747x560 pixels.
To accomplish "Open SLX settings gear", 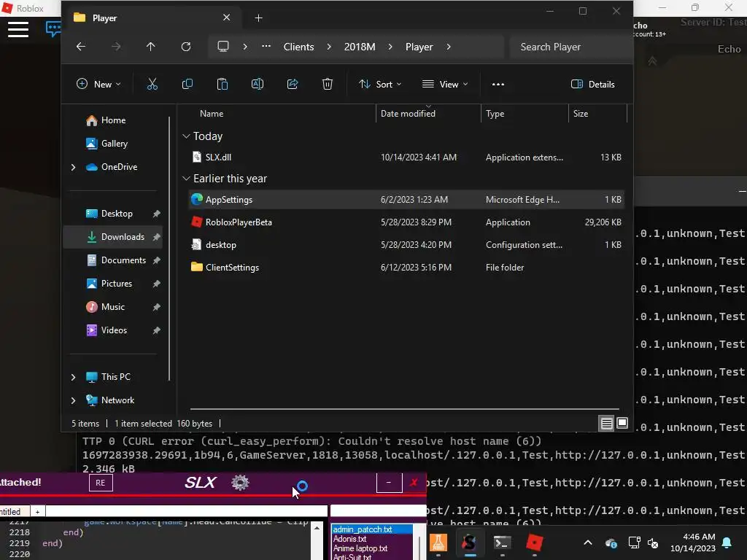I will (240, 483).
